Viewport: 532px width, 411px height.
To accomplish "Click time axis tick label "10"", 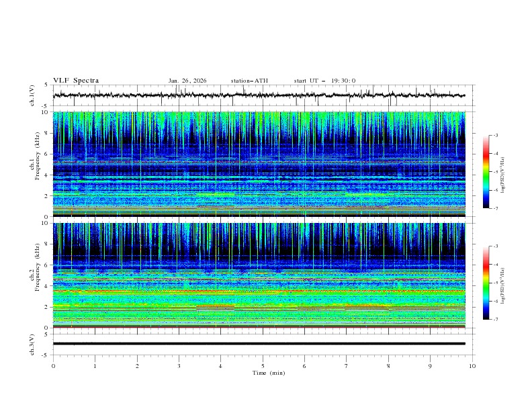I will (x=472, y=366).
